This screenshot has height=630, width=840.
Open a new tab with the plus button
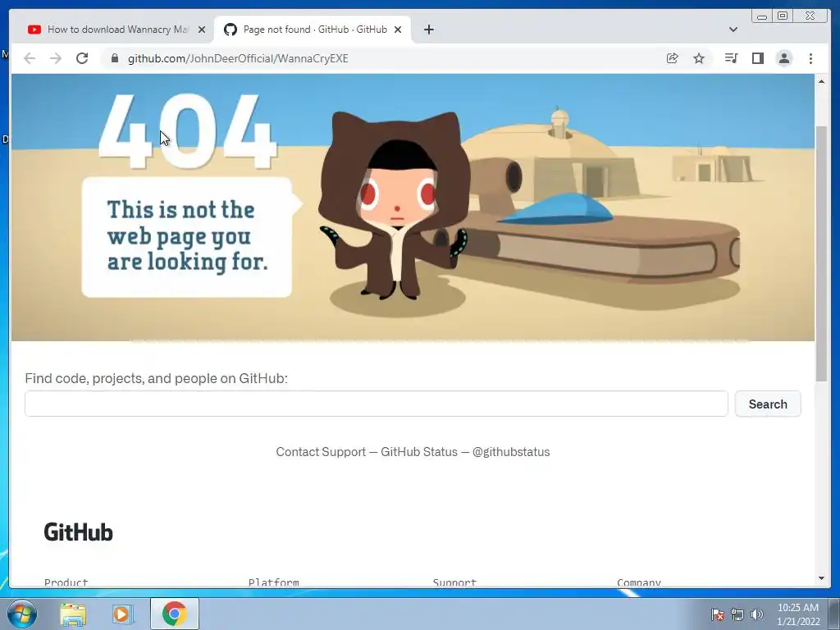click(428, 30)
